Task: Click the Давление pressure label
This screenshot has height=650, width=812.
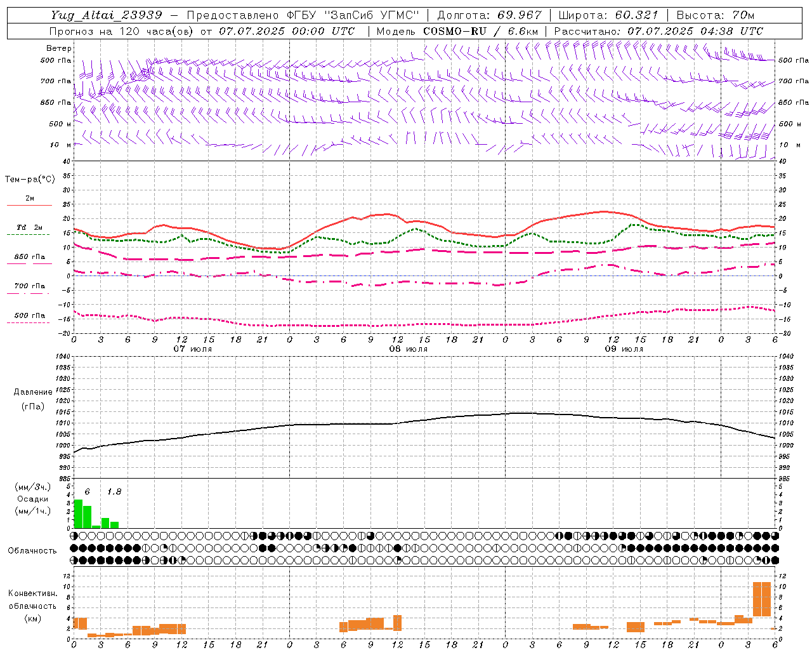Action: tap(33, 392)
